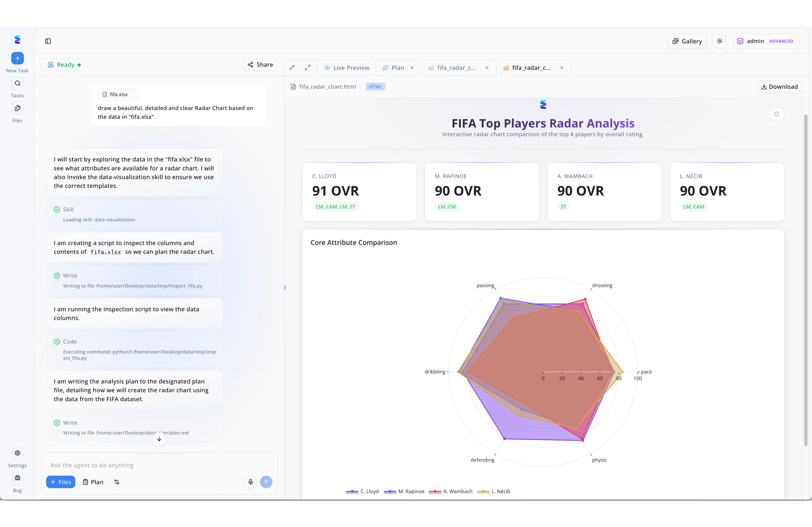The height and width of the screenshot is (527, 812).
Task: Click the scroll-down chevron in the chat
Action: pos(159,439)
